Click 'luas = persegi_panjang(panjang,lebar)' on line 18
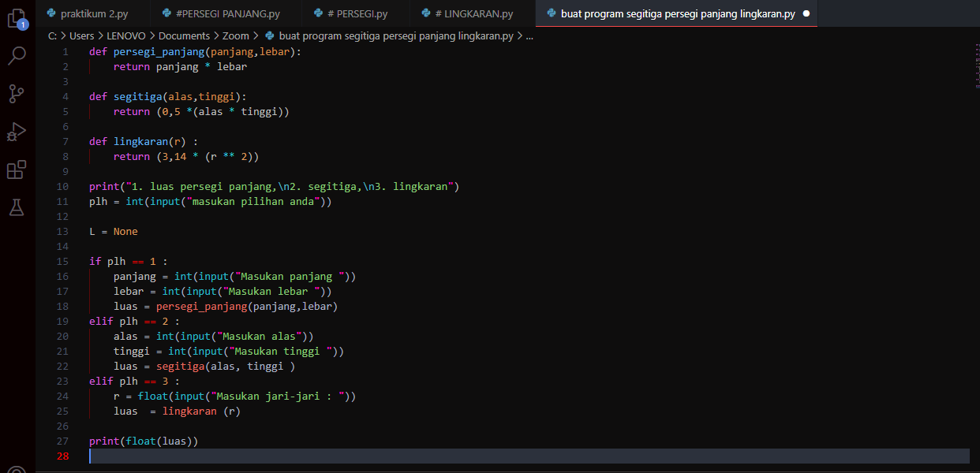 [226, 306]
